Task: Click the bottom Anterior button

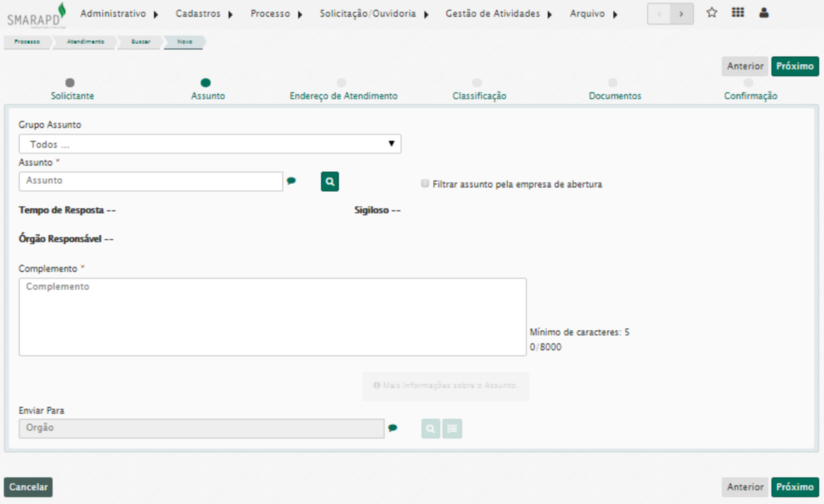Action: pos(745,487)
